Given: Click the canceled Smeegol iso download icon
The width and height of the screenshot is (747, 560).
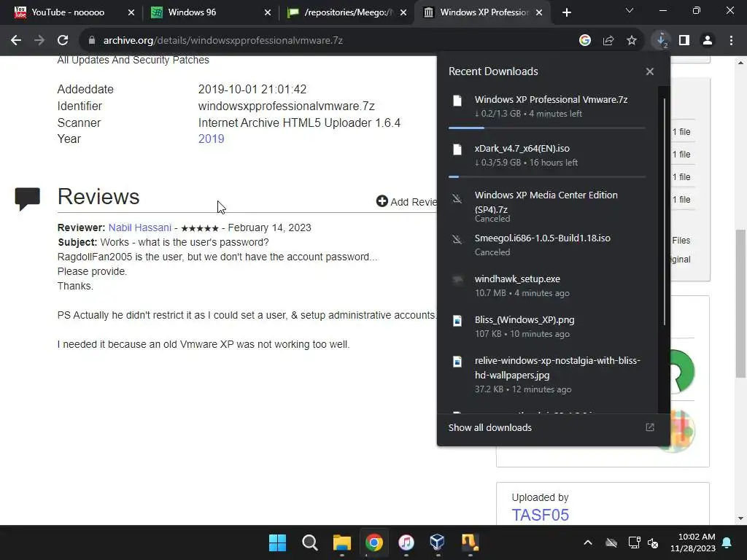Looking at the screenshot, I should [x=457, y=239].
